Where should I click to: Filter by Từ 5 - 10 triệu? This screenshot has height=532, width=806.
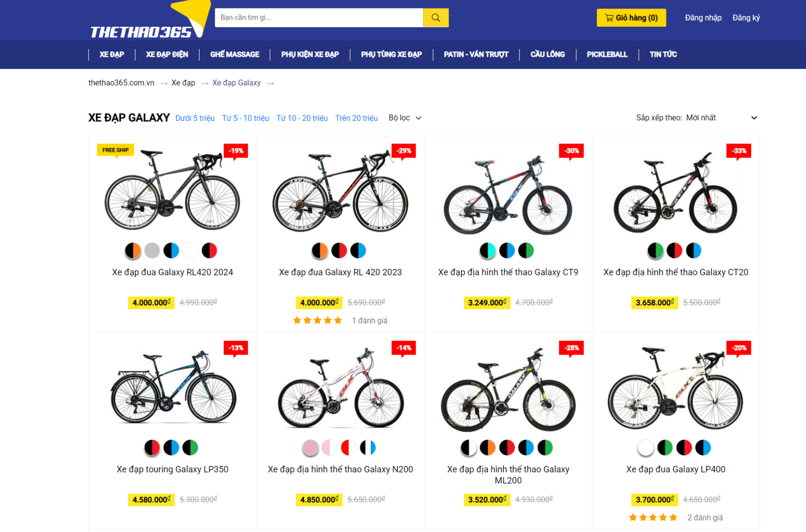click(x=245, y=118)
